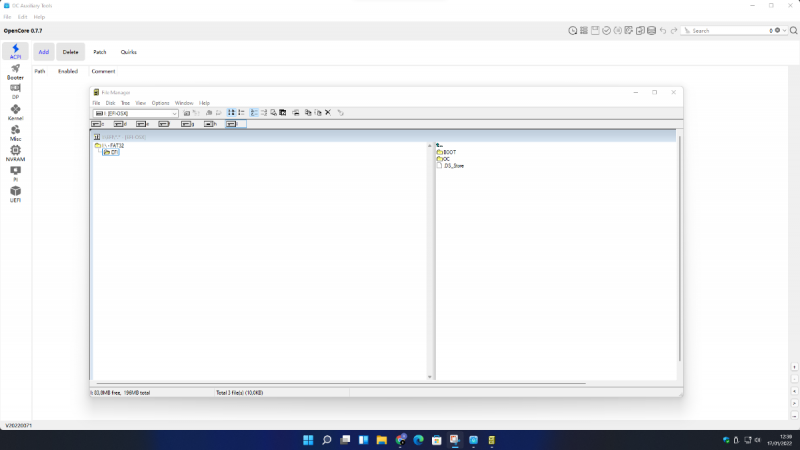Image resolution: width=800 pixels, height=450 pixels.
Task: Click the Delete tab button
Action: tap(70, 52)
